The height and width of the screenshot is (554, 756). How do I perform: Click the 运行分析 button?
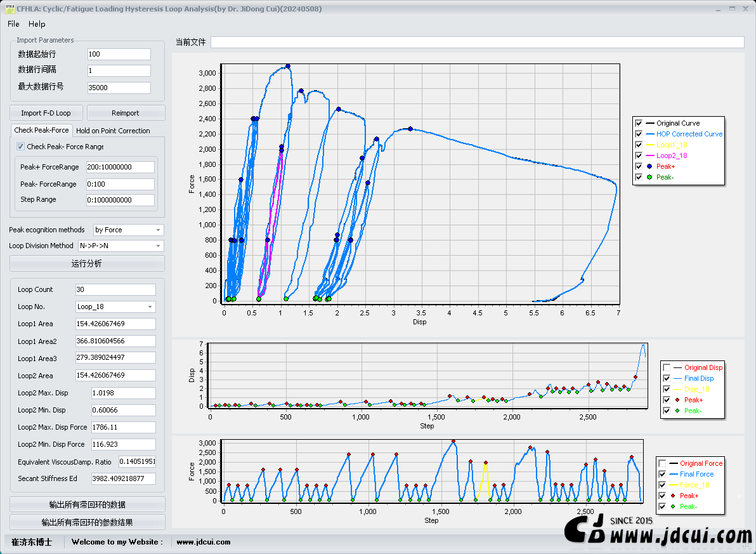click(x=87, y=263)
